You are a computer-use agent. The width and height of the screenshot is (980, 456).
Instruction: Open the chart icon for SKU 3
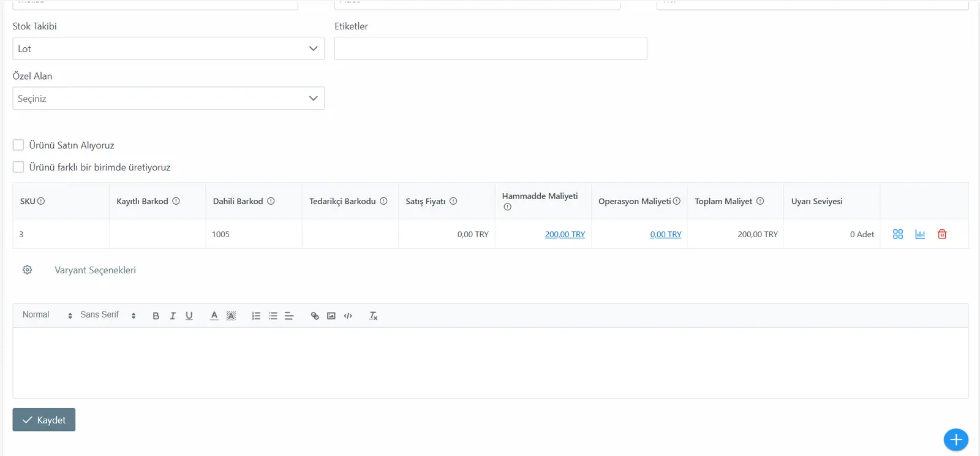pyautogui.click(x=920, y=234)
